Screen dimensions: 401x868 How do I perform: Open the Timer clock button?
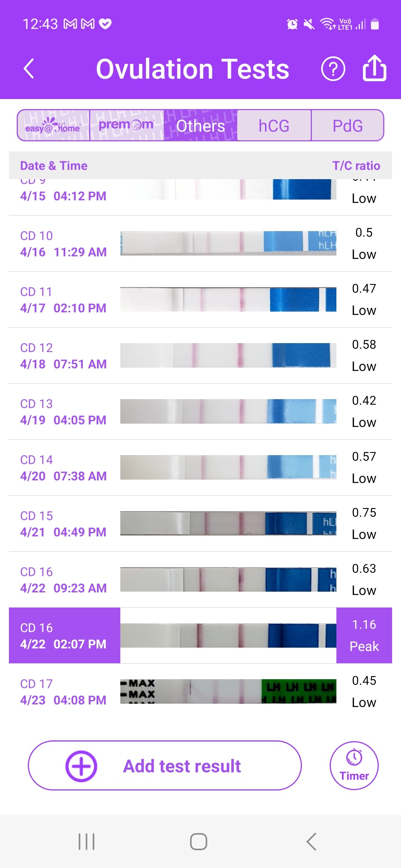point(354,765)
